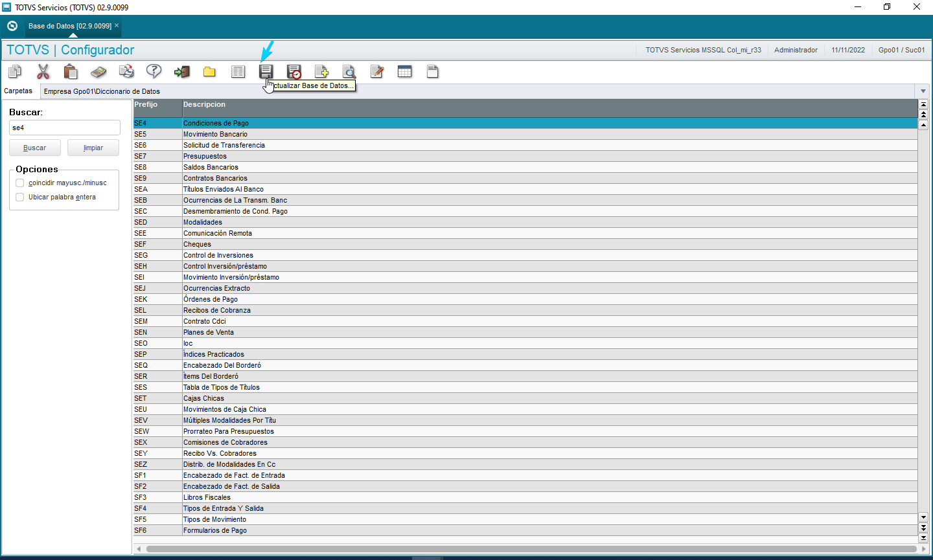Click the Empresa Gpo01\Diccionario de Datos path
This screenshot has height=560, width=933.
click(102, 91)
